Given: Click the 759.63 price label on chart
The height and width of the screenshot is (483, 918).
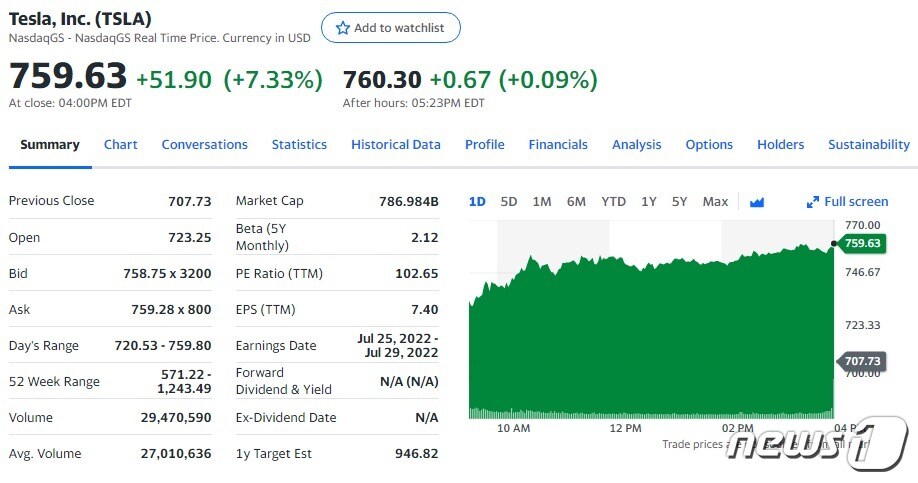Looking at the screenshot, I should point(862,243).
